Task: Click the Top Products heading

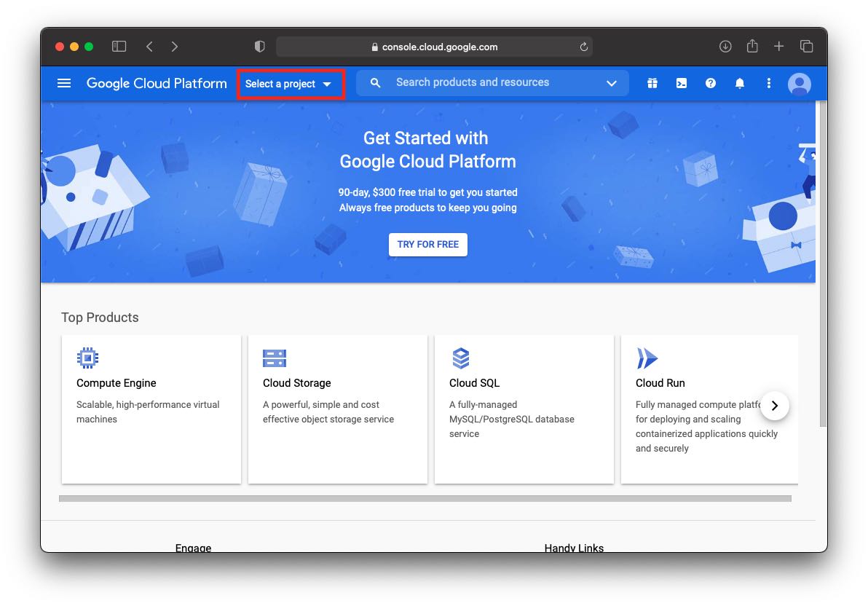Action: click(x=100, y=318)
